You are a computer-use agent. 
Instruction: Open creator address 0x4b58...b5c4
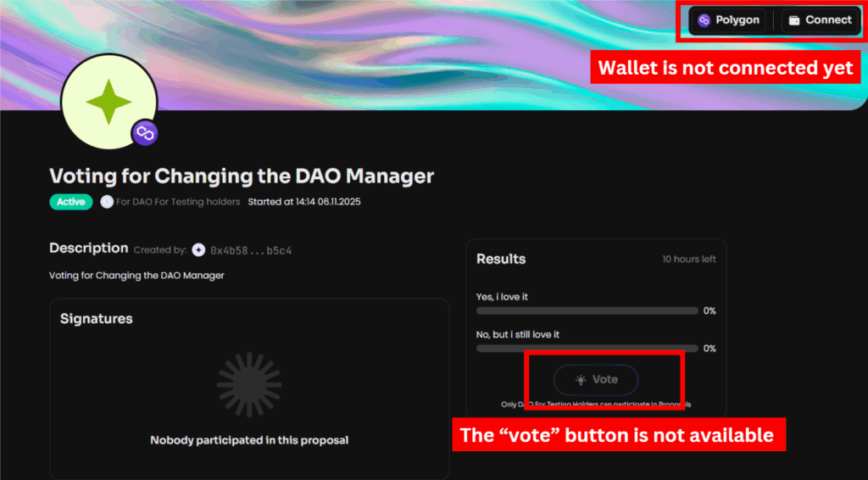coord(251,250)
